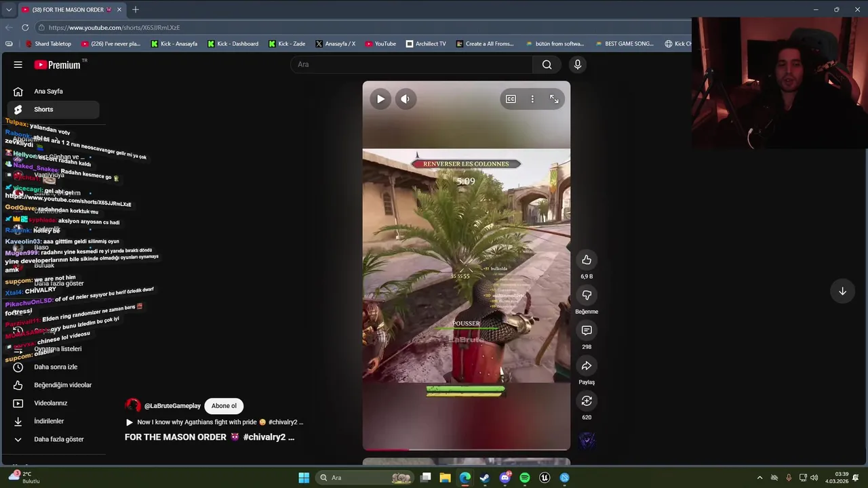The image size is (868, 488).
Task: Dislike this Short with thumbs down
Action: click(587, 295)
